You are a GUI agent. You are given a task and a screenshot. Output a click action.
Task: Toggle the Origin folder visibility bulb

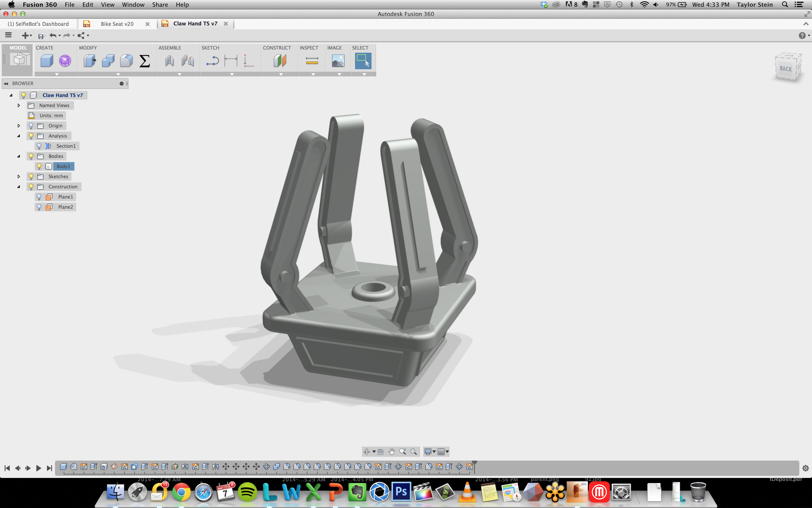point(31,126)
